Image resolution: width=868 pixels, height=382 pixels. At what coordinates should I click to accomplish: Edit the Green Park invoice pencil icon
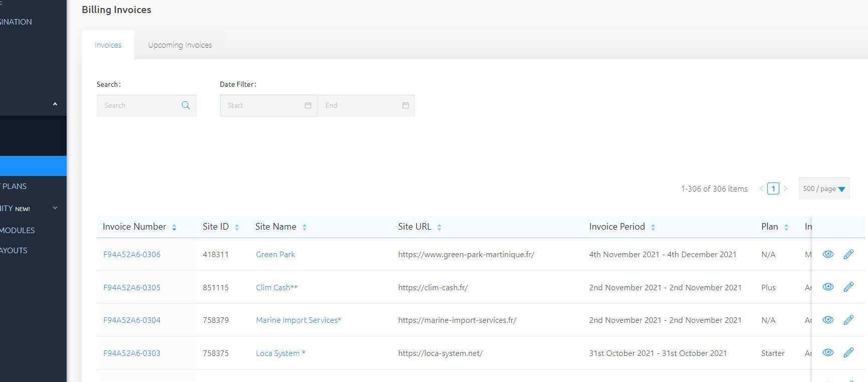(x=848, y=254)
